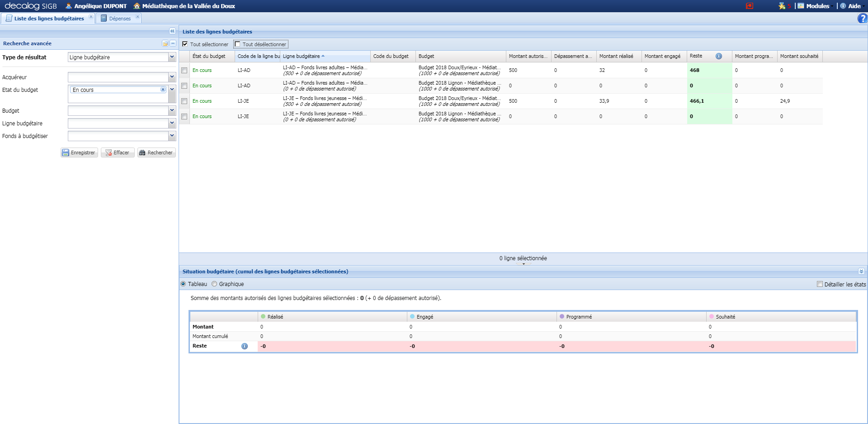The image size is (868, 424).
Task: Remove the 'En cours' filter tag
Action: (x=163, y=90)
